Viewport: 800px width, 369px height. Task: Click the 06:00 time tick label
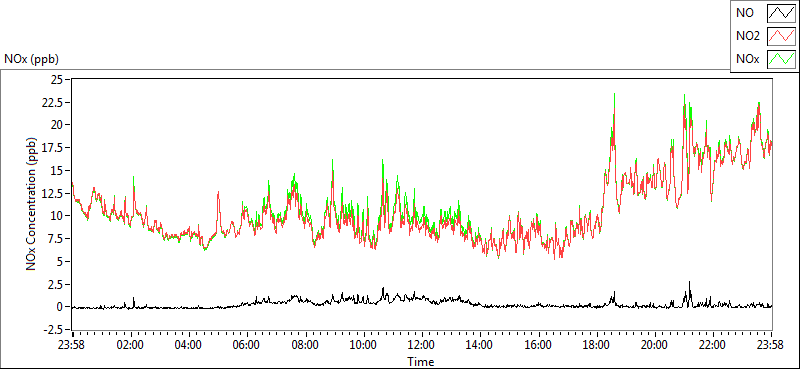(x=247, y=345)
